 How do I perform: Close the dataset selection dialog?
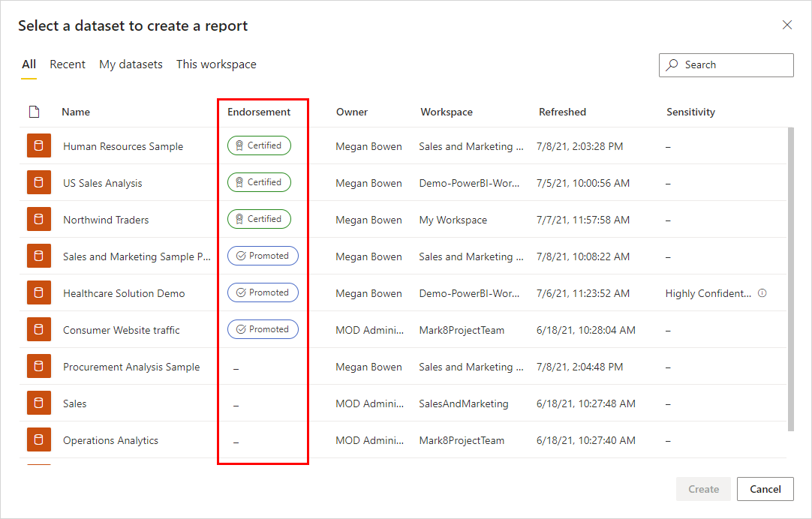click(x=787, y=25)
